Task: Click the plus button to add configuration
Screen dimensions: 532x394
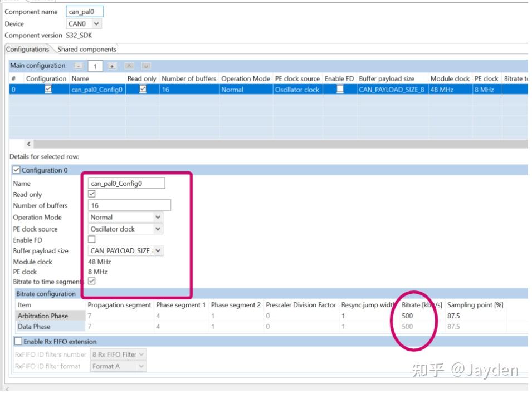Action: [112, 66]
